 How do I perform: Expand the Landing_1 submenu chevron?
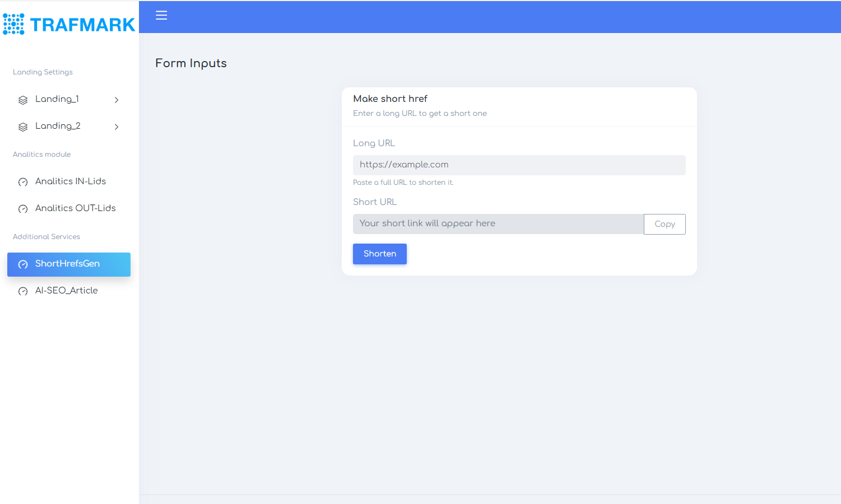[117, 100]
